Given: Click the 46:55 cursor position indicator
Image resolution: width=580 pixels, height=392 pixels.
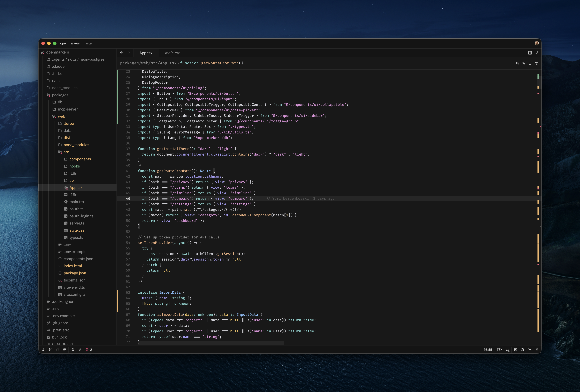Looking at the screenshot, I should point(487,350).
